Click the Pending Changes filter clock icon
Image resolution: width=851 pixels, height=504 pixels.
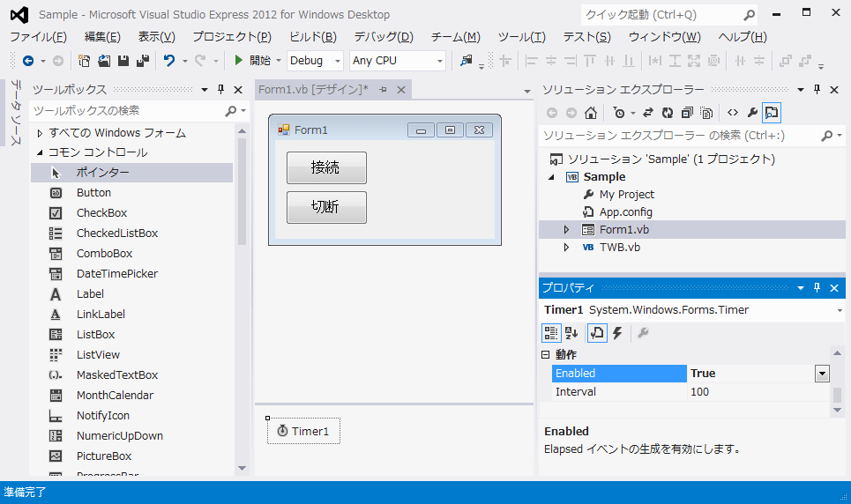[619, 113]
